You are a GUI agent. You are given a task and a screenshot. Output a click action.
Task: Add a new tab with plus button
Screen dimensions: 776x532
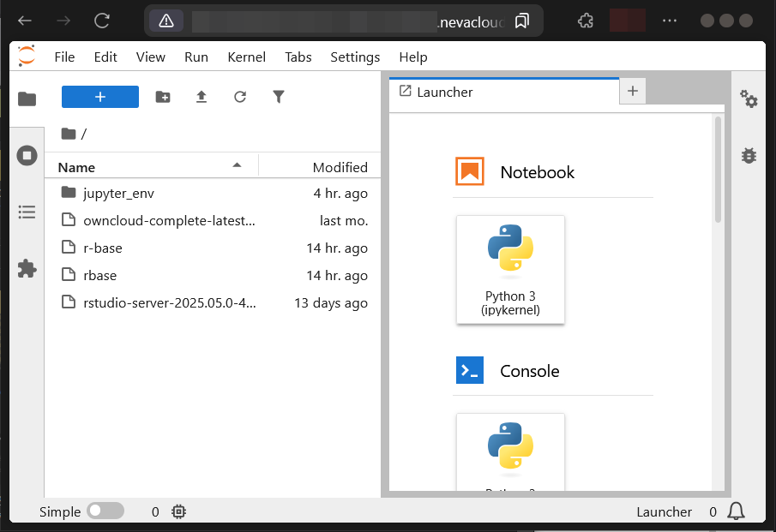click(633, 91)
